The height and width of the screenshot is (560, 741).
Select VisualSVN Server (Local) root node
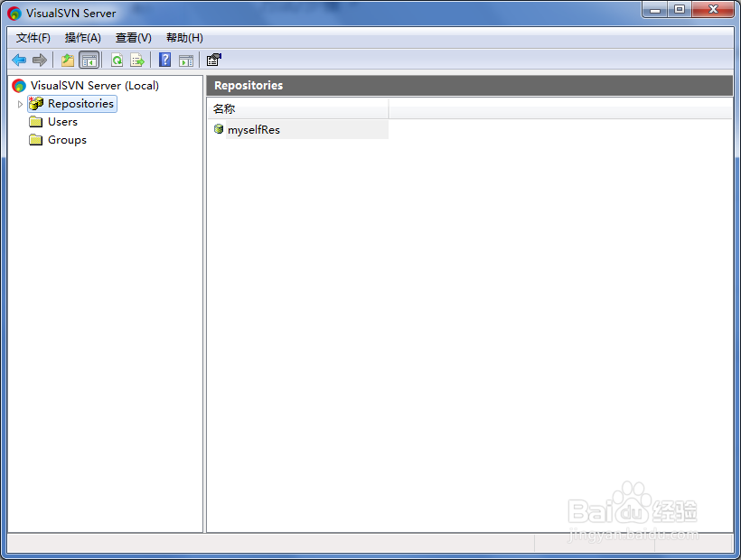[95, 86]
